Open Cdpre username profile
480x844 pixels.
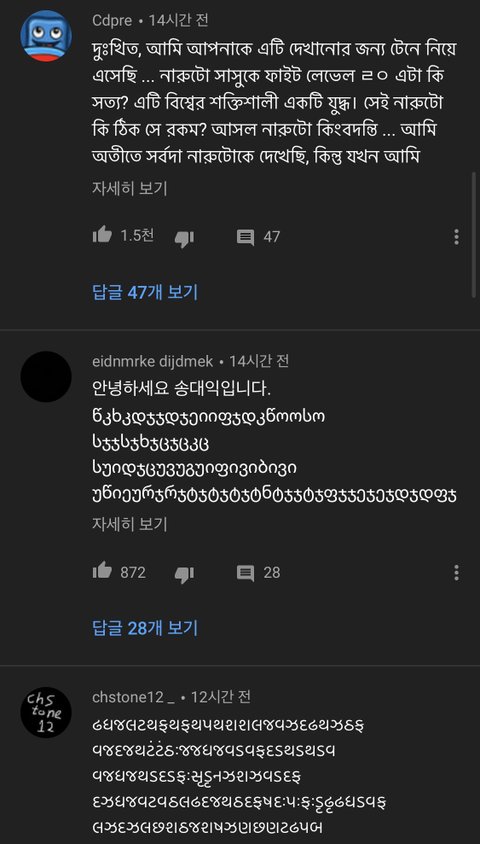coord(112,21)
